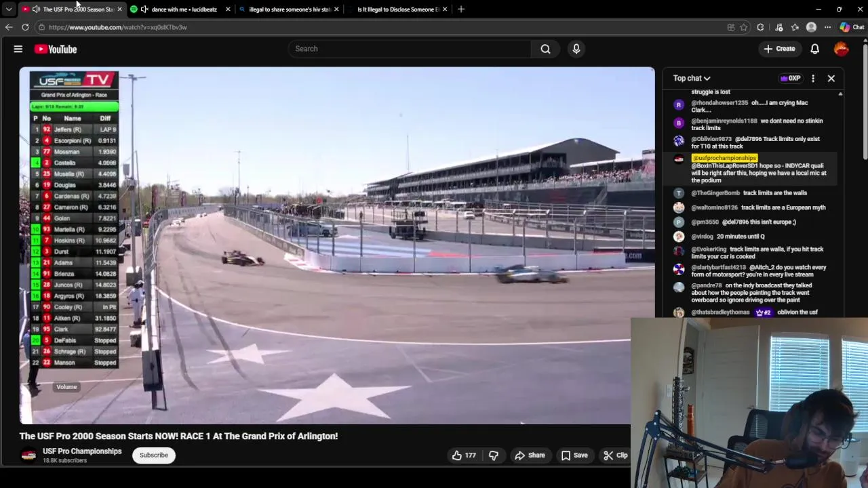This screenshot has width=868, height=488.
Task: Open YouTube notifications bell
Action: click(815, 49)
